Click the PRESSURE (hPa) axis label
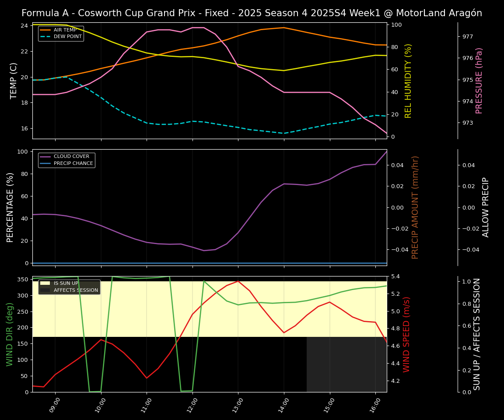 coord(479,80)
